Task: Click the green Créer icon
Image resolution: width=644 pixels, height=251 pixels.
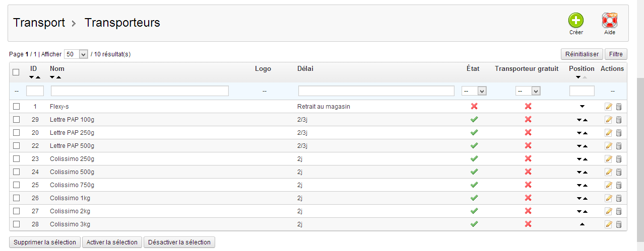Action: (576, 21)
